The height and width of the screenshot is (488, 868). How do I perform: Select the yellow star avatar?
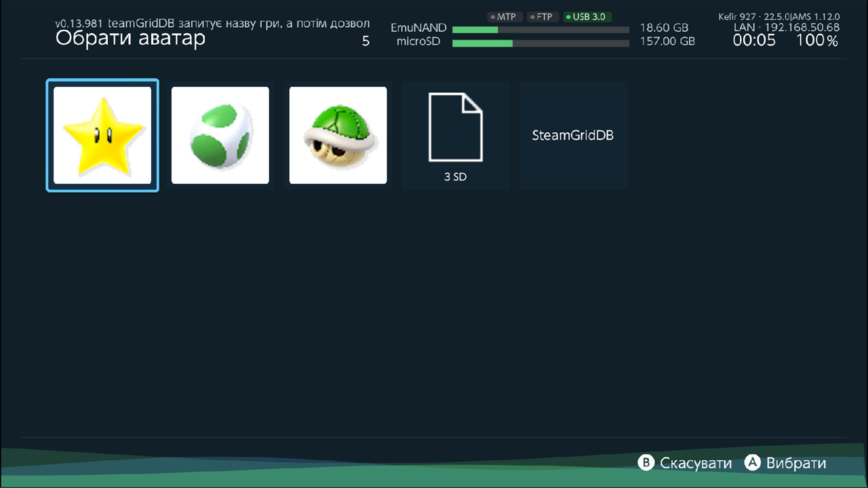pos(102,135)
